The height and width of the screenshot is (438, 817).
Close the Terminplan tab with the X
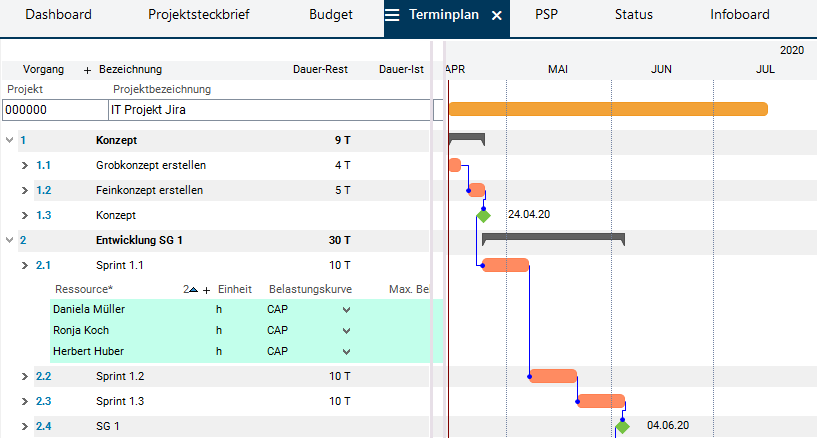click(497, 16)
